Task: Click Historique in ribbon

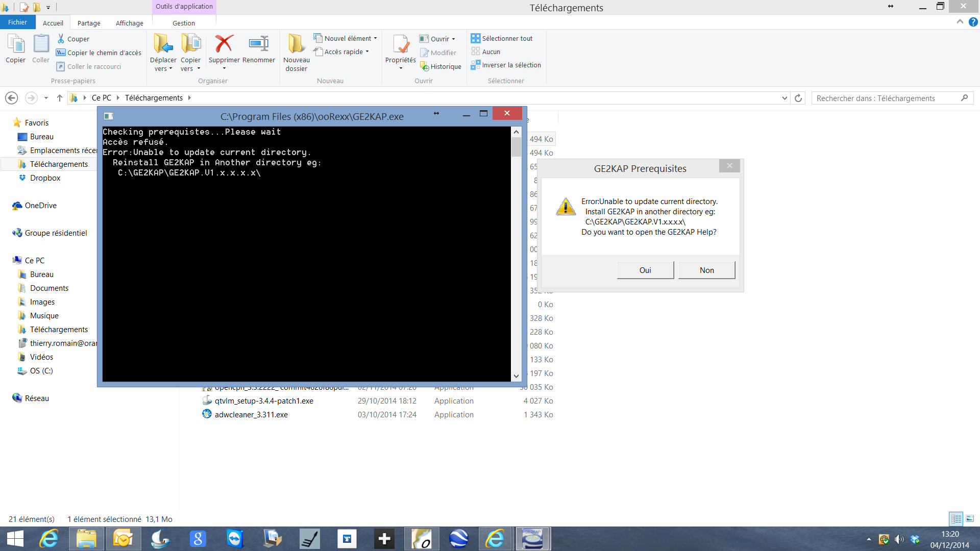Action: [x=440, y=66]
